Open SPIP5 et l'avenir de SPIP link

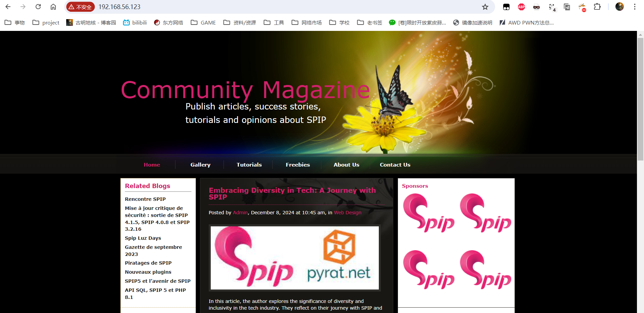pyautogui.click(x=158, y=281)
